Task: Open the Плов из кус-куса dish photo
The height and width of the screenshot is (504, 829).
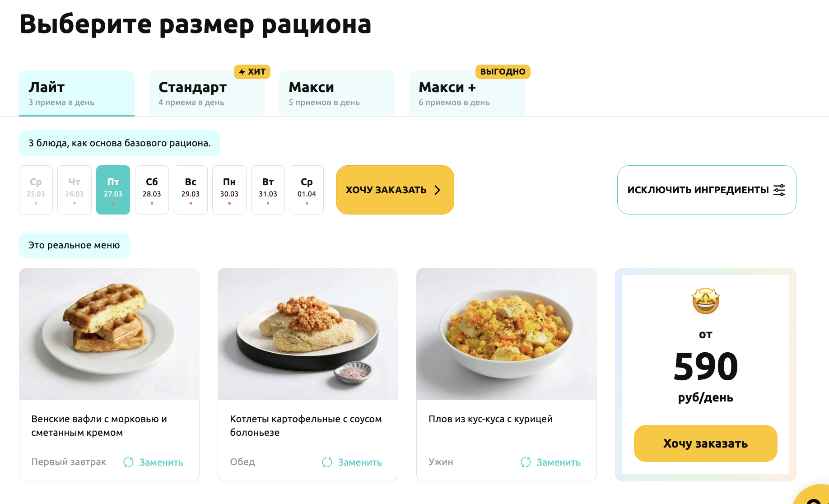Action: (x=507, y=334)
